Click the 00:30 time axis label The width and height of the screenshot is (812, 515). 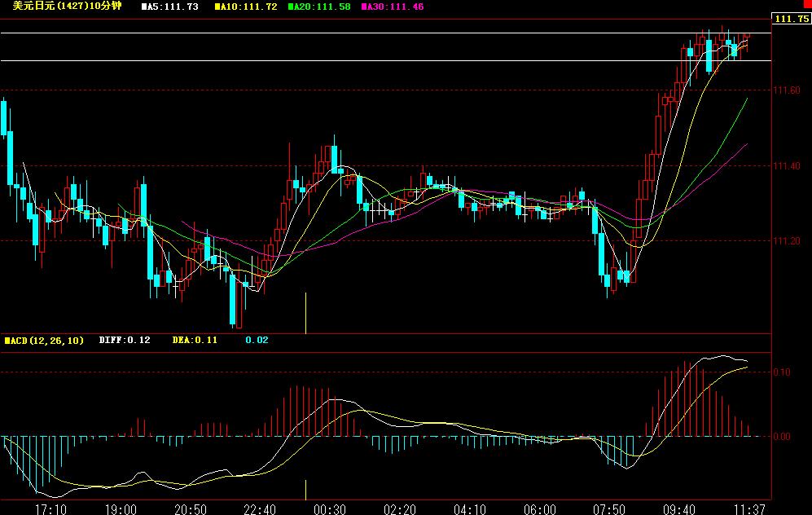tap(330, 509)
